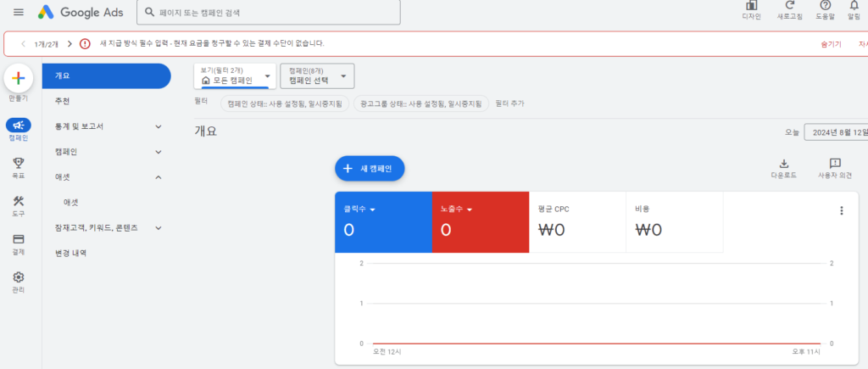Click the search magnifier icon

click(x=148, y=12)
